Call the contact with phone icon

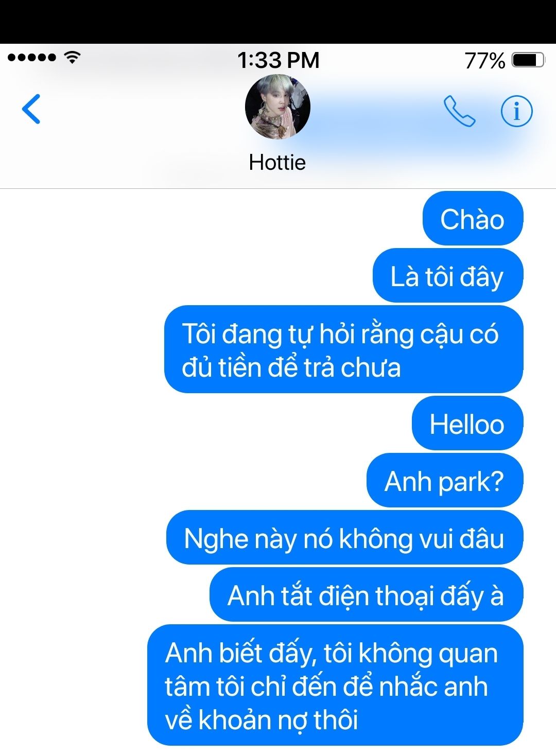[x=459, y=111]
